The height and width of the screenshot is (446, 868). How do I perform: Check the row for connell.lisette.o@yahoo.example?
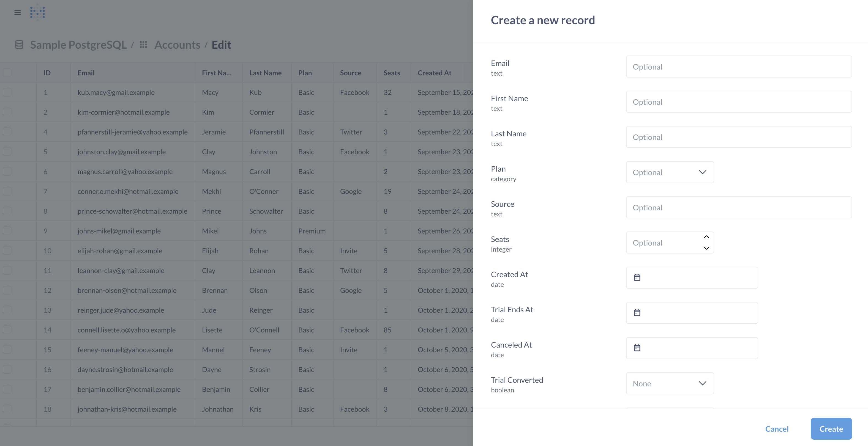coord(7,330)
